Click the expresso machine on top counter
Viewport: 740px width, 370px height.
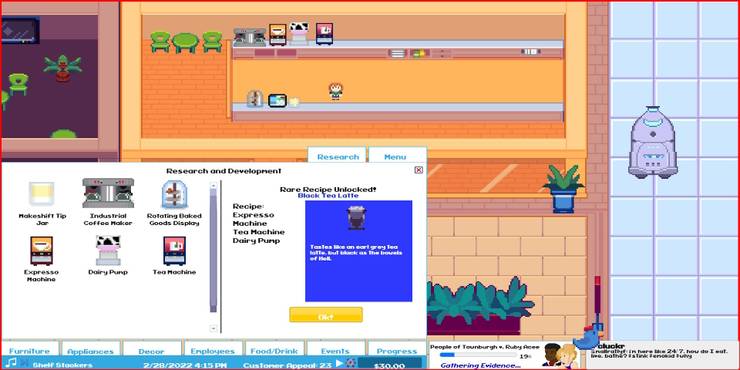pyautogui.click(x=278, y=34)
